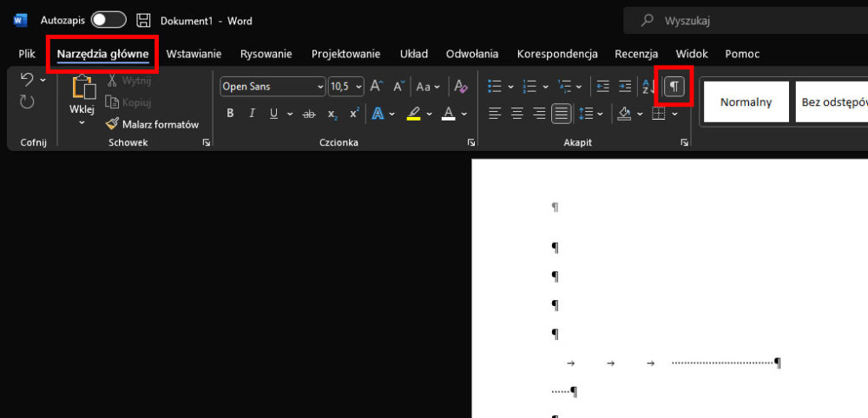Click the Wklej clipboard icon

(x=82, y=87)
